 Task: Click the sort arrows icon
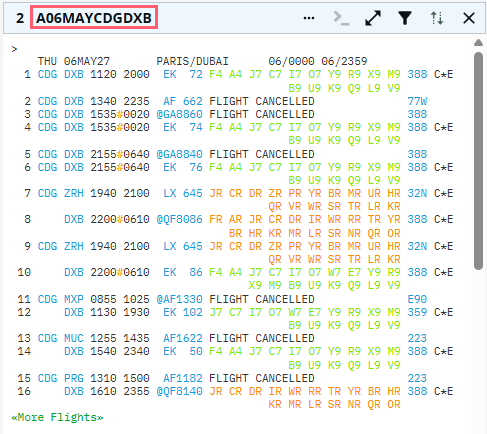(437, 18)
